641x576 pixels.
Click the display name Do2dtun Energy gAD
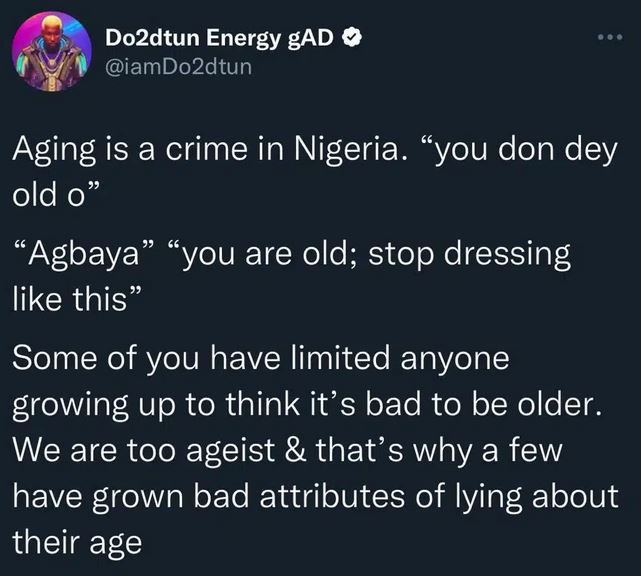(x=220, y=40)
